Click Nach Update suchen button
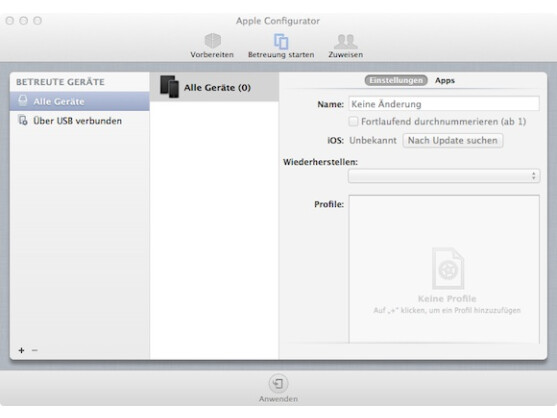 pyautogui.click(x=453, y=140)
